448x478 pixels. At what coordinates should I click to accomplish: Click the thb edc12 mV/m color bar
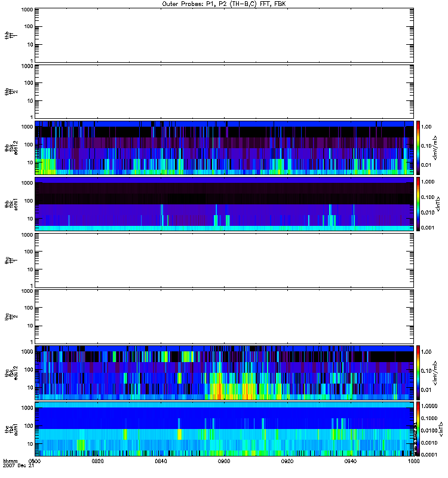tap(419, 148)
